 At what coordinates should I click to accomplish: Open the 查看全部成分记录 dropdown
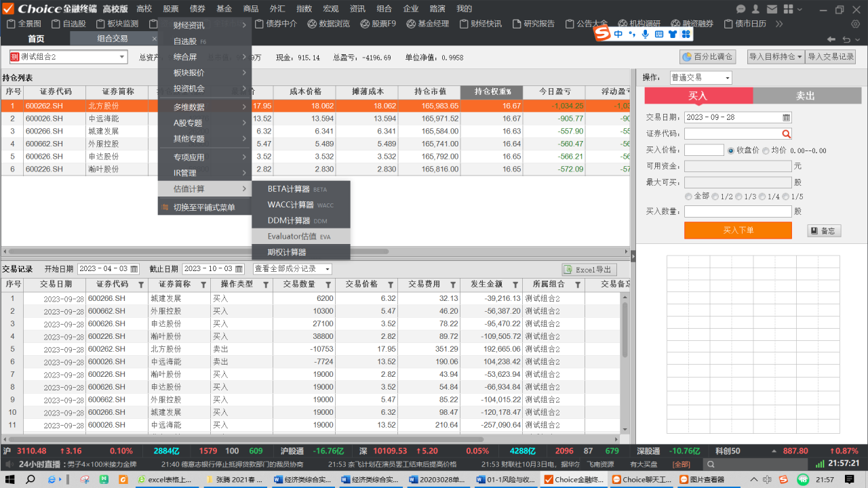(x=293, y=269)
